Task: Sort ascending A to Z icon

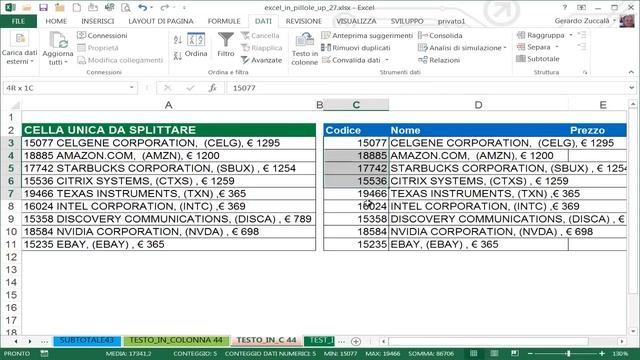Action: [x=178, y=40]
